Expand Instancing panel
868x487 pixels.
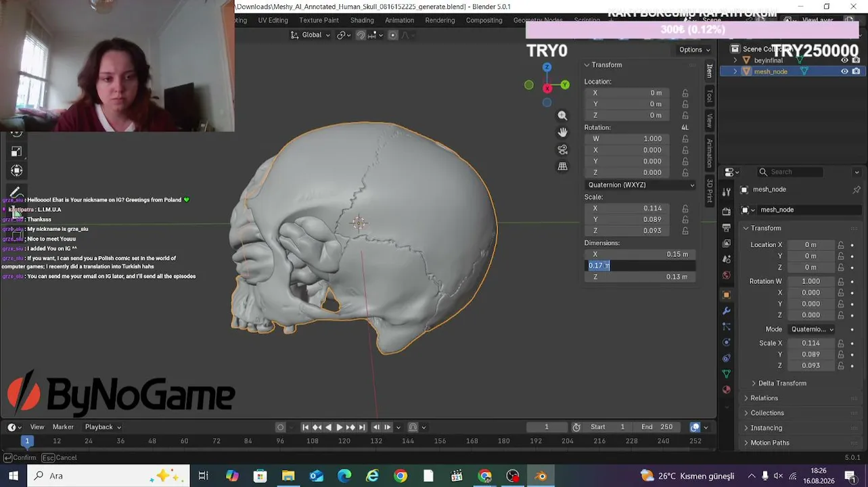click(x=766, y=428)
